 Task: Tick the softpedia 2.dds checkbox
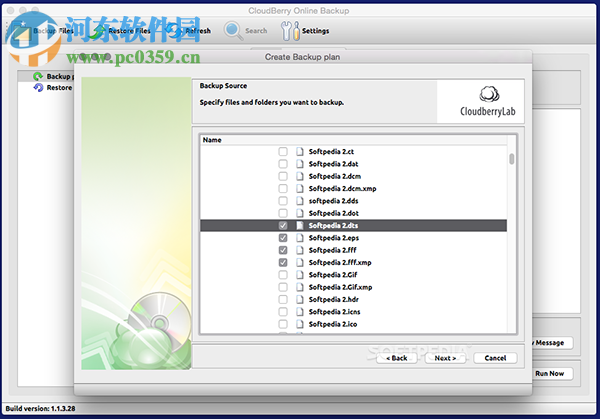click(x=283, y=201)
